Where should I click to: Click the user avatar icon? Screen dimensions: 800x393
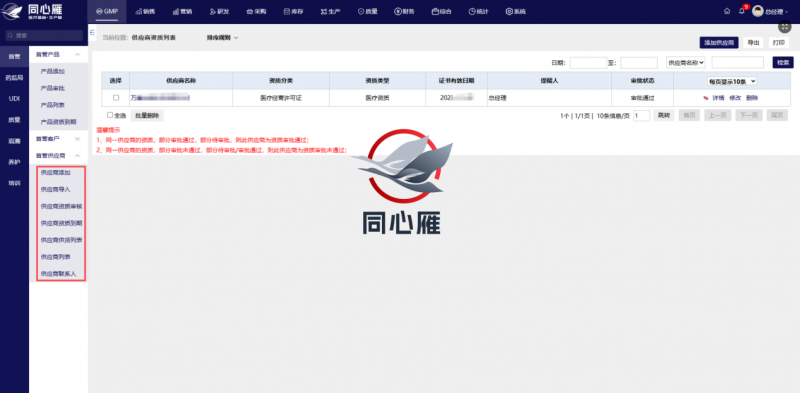(758, 11)
